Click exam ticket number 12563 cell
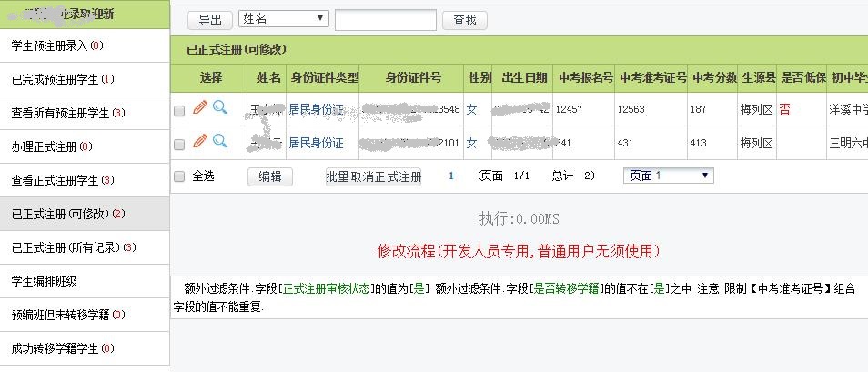Viewport: 868px width, 372px height. coord(631,110)
